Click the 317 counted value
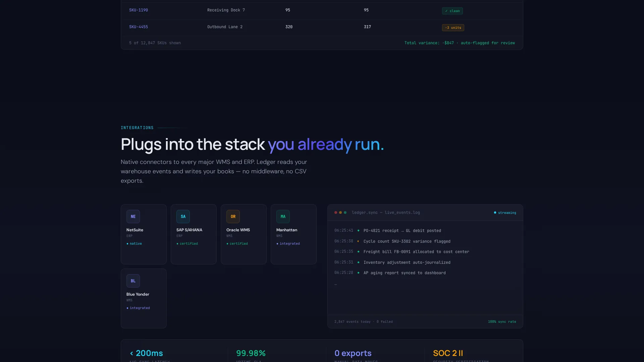The height and width of the screenshot is (362, 644). click(x=367, y=27)
